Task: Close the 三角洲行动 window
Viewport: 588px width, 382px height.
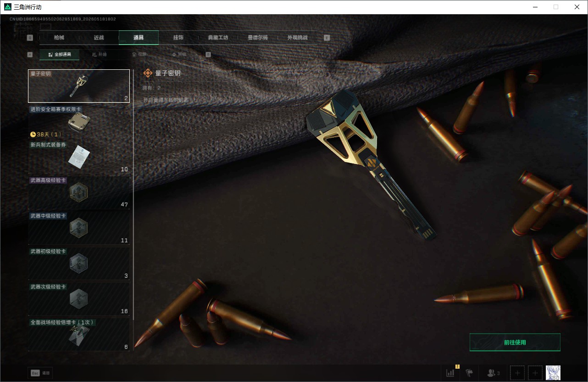Action: pyautogui.click(x=577, y=7)
